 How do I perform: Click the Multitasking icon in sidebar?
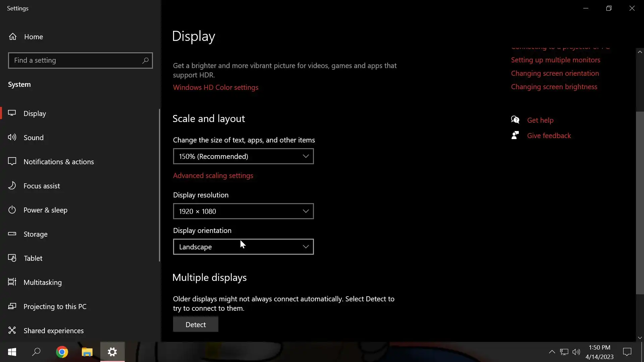[12, 282]
